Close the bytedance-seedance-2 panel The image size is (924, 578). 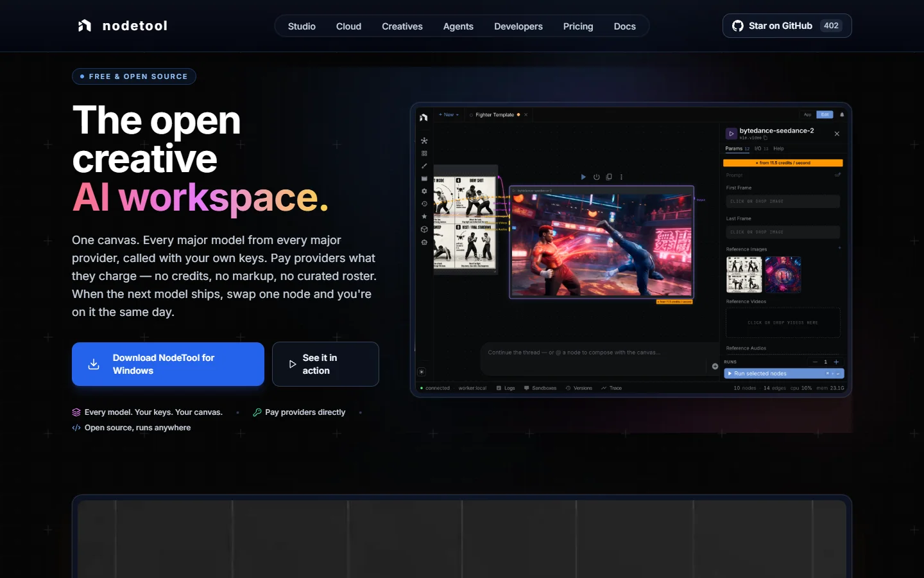tap(837, 134)
